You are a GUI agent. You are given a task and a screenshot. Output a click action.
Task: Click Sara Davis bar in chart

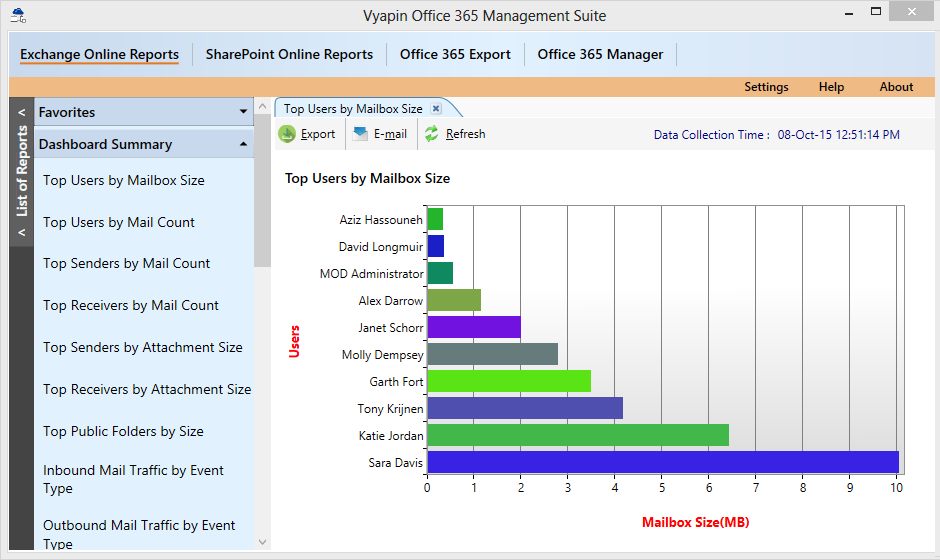(x=662, y=462)
